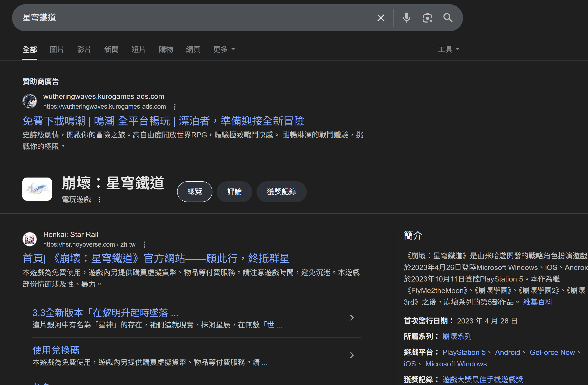The width and height of the screenshot is (588, 385).
Task: Select the 總覽 chip
Action: 195,191
